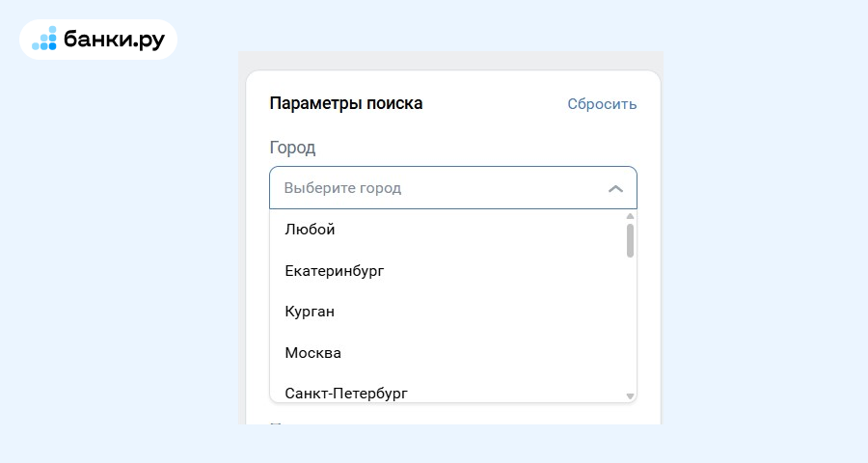Click empty white space right of Любой option
The width and height of the screenshot is (868, 463).
click(x=476, y=230)
